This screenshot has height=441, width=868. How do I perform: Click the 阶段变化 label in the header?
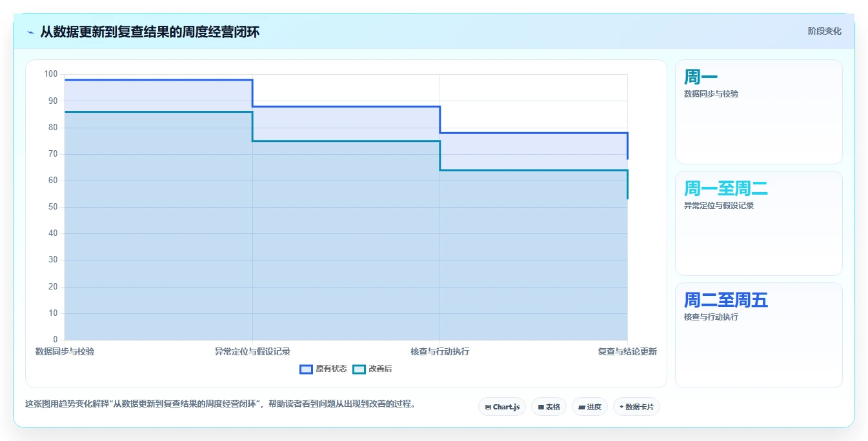click(824, 31)
